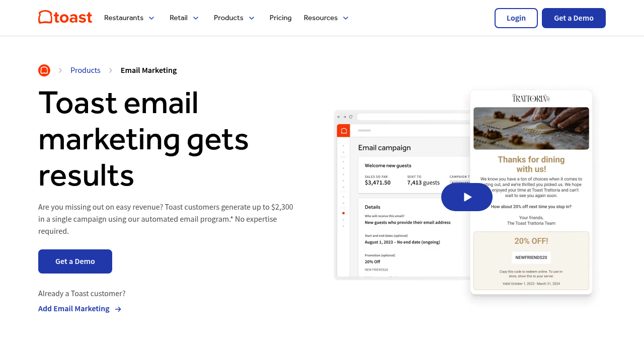644x362 pixels.
Task: Expand the Retail menu chevron
Action: [196, 18]
